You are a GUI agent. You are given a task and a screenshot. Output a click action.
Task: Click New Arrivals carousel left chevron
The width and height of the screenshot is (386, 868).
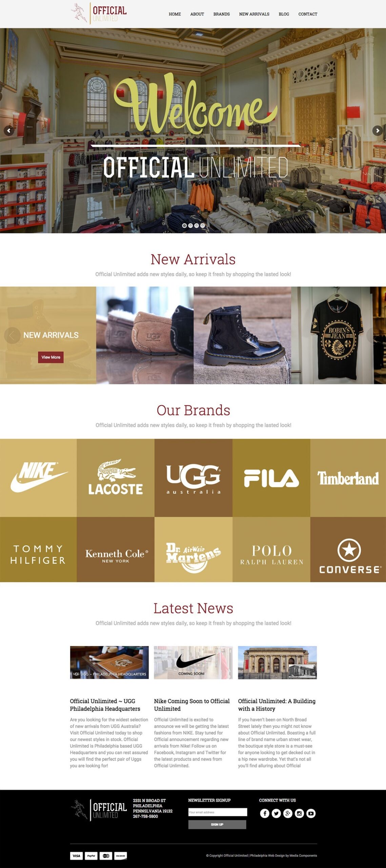pyautogui.click(x=12, y=335)
